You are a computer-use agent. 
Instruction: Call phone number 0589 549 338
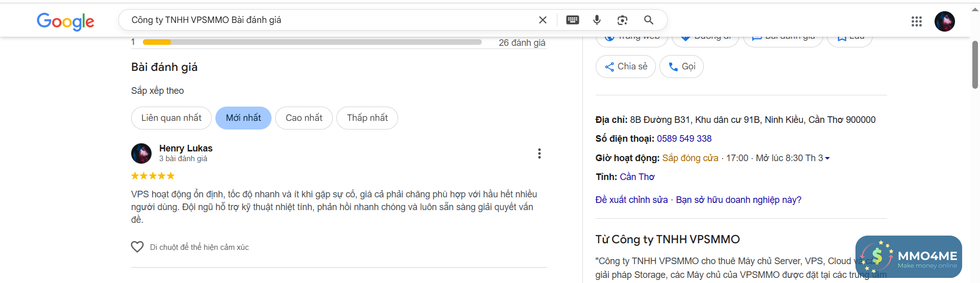point(684,139)
